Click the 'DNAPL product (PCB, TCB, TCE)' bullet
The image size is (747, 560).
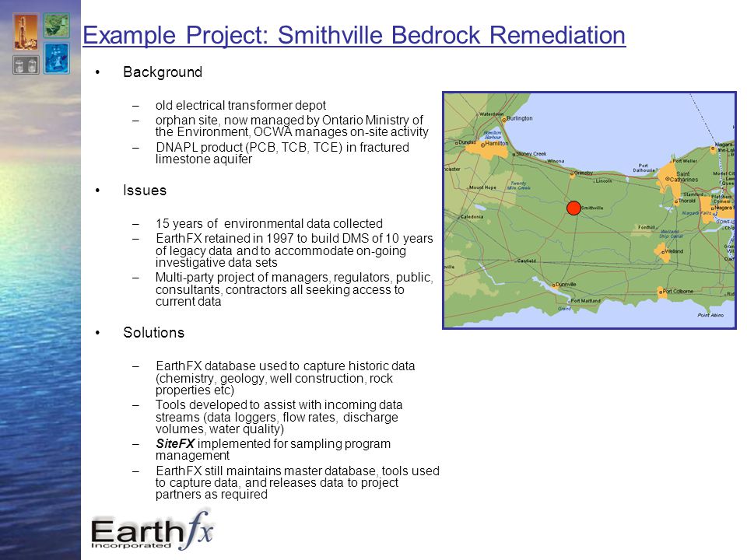(282, 153)
